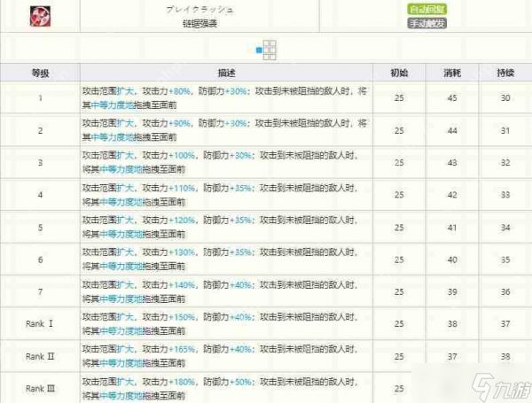Image resolution: width=532 pixels, height=403 pixels.
Task: Click the red chainsaw skill icon
Action: [x=41, y=16]
